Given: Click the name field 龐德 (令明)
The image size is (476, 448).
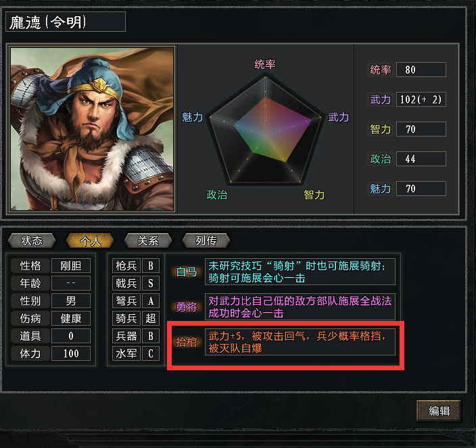Looking at the screenshot, I should point(66,22).
